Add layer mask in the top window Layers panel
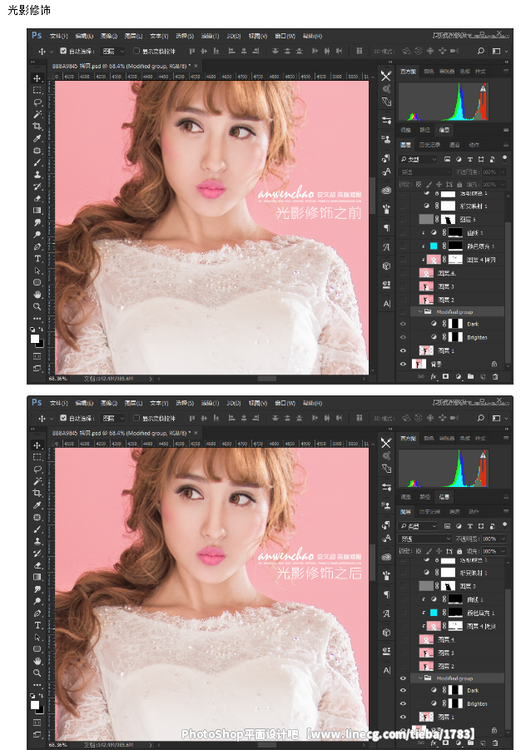 [446, 376]
